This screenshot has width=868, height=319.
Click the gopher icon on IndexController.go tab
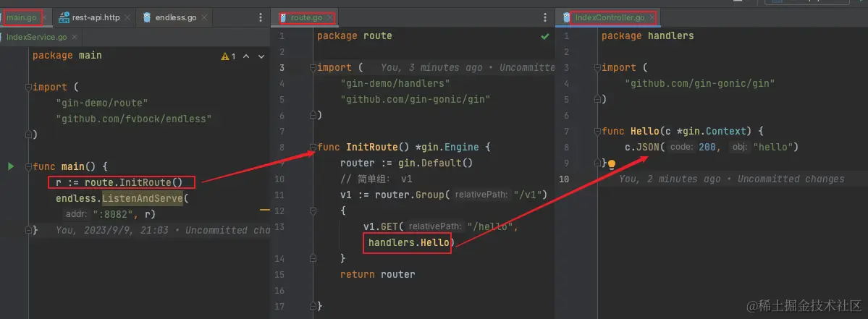(567, 17)
